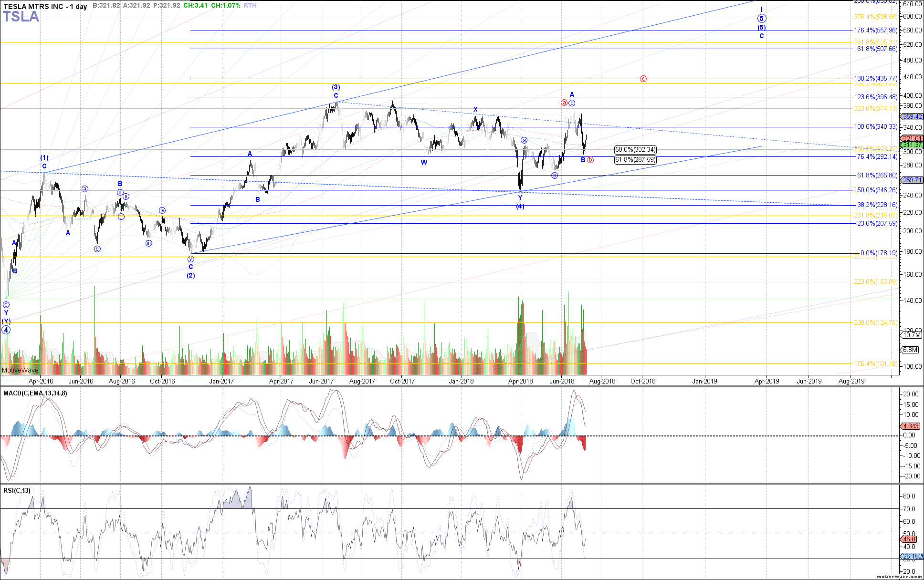The image size is (924, 580).
Task: Click the 4.343 MACD value tag
Action: 911,426
